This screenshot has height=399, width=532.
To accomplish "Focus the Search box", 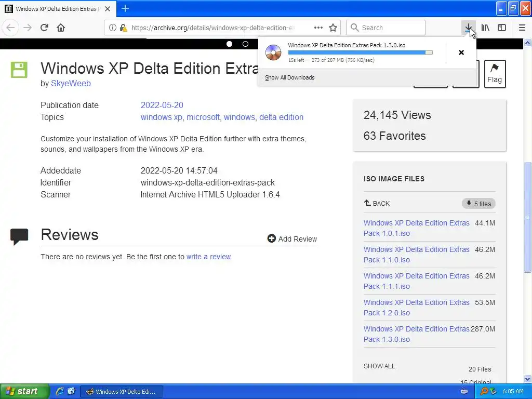I will pos(386,28).
